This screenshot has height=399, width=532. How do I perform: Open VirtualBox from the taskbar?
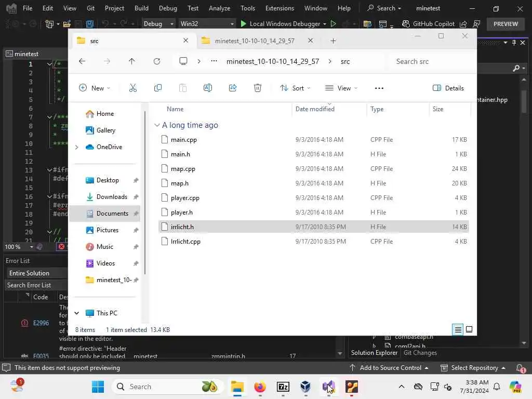point(305,387)
